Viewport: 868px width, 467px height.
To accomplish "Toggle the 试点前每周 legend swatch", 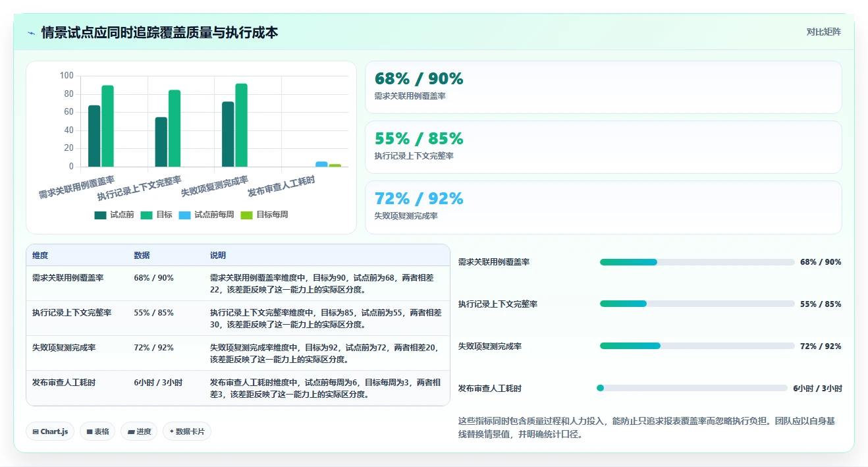I will 184,215.
